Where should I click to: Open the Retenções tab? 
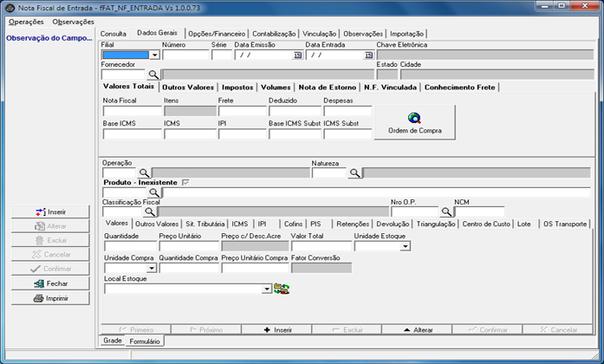pos(353,224)
